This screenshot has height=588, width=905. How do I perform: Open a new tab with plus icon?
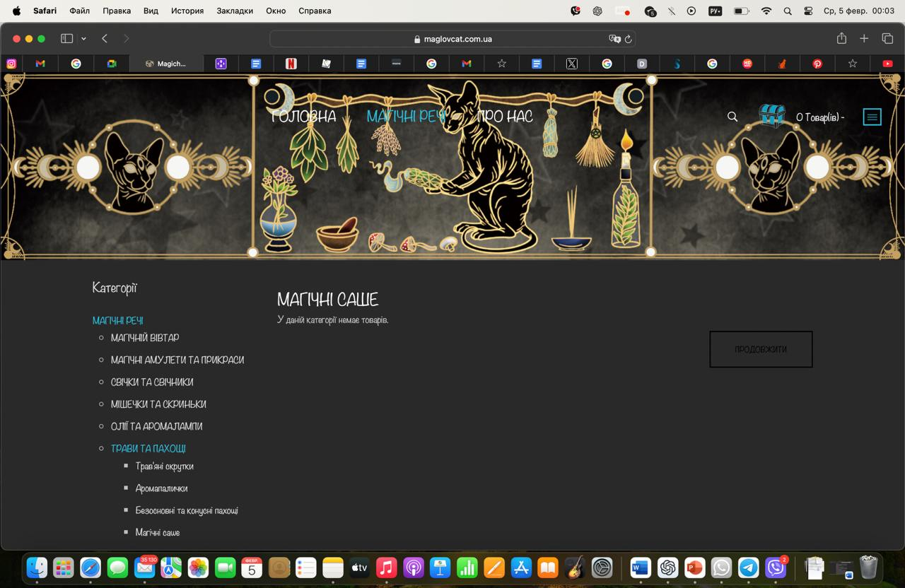coord(864,39)
